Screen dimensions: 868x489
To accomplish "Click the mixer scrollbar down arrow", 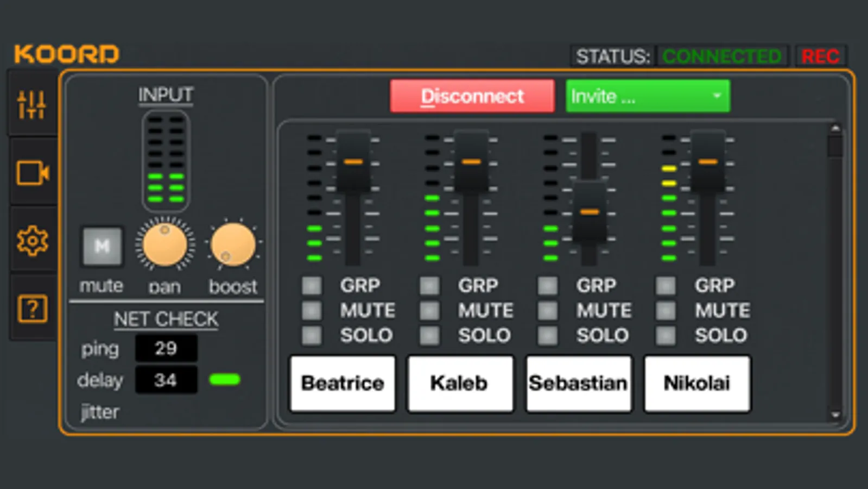I will click(835, 415).
